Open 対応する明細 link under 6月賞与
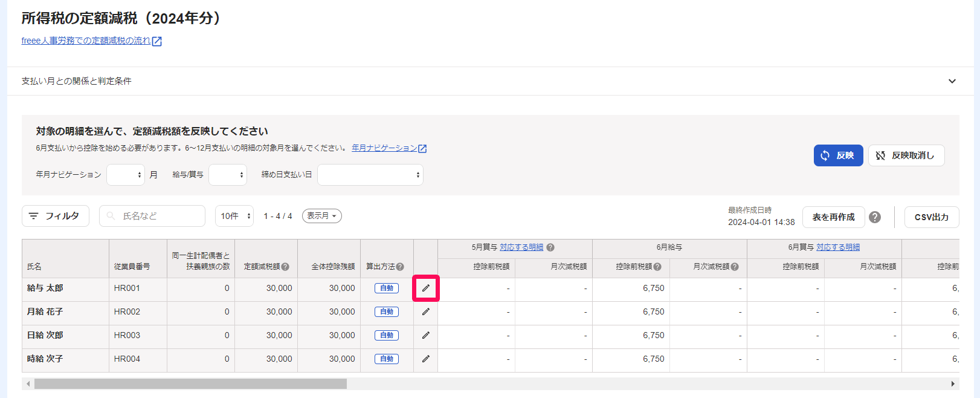 (838, 247)
